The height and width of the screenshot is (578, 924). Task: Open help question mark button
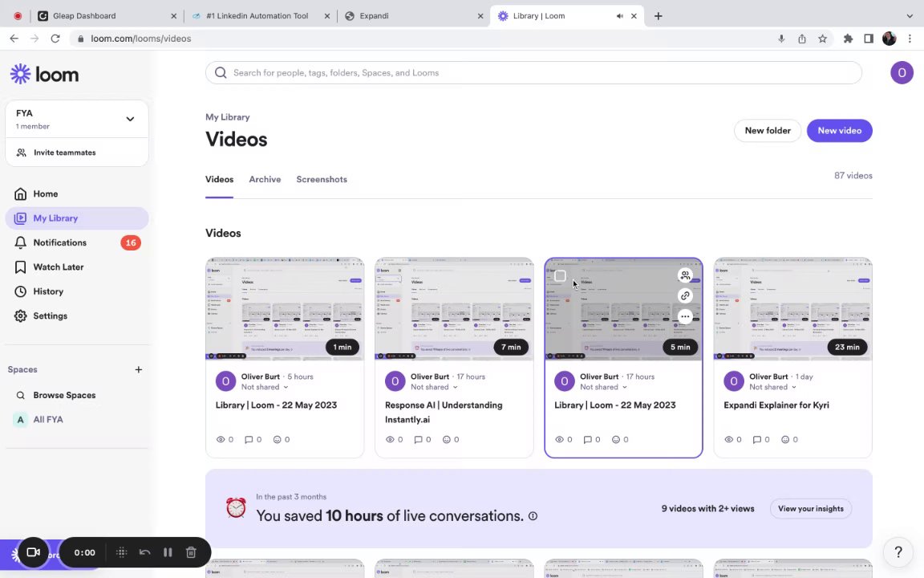[898, 552]
